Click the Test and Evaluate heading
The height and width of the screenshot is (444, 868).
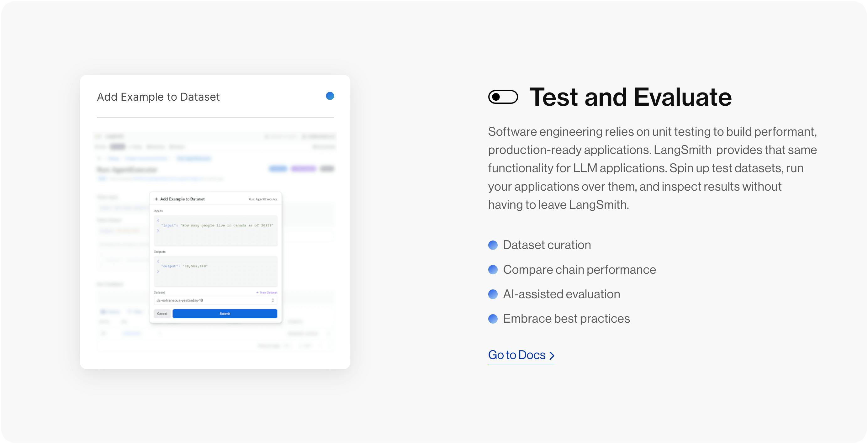click(630, 97)
